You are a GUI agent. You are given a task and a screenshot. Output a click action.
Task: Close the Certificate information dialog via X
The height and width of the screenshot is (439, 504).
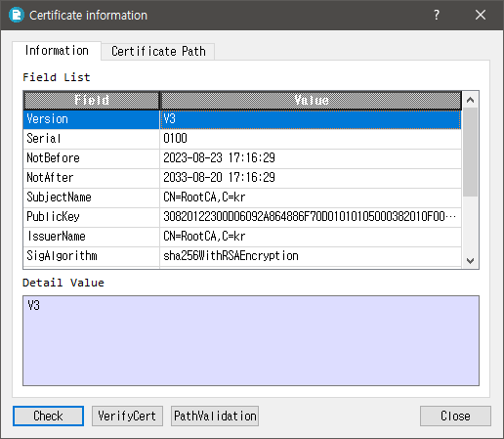point(481,15)
